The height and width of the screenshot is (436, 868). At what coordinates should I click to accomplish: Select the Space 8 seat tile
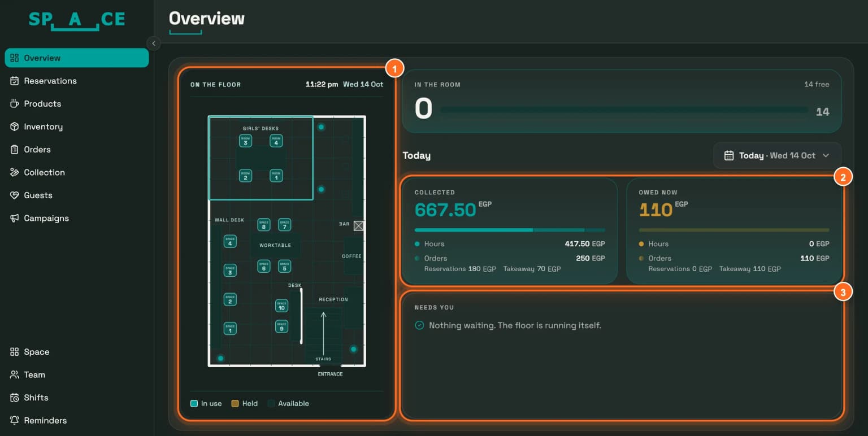tap(264, 225)
